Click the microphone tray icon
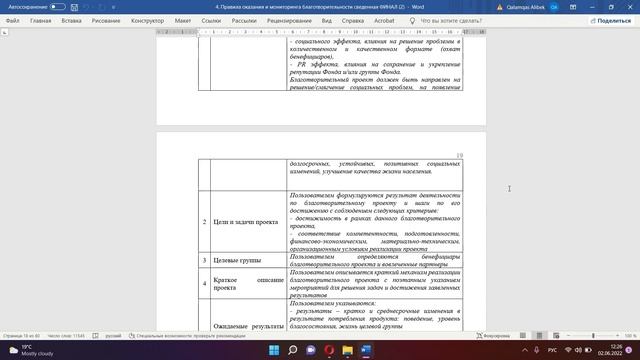 point(537,350)
